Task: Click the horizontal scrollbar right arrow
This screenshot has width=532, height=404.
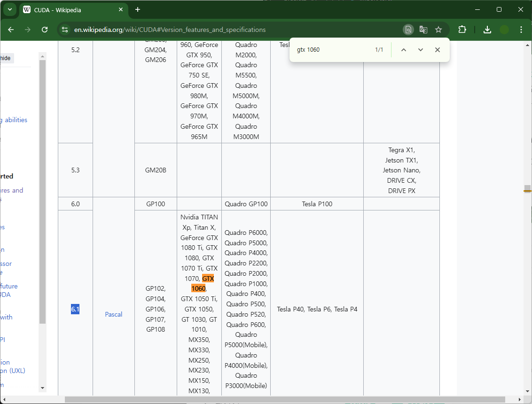Action: tap(520, 400)
